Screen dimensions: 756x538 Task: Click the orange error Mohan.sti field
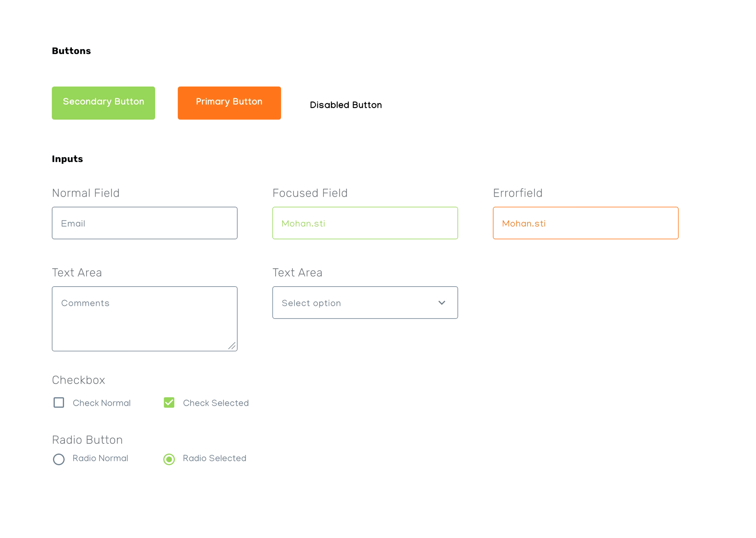585,223
